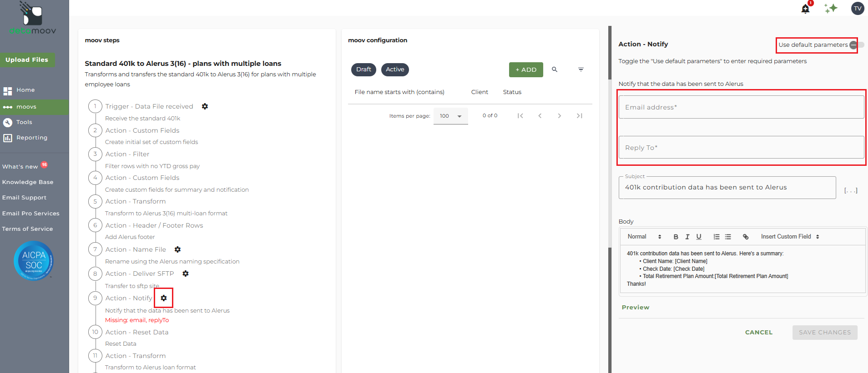Insert a link in Body editor
This screenshot has width=868, height=373.
746,237
